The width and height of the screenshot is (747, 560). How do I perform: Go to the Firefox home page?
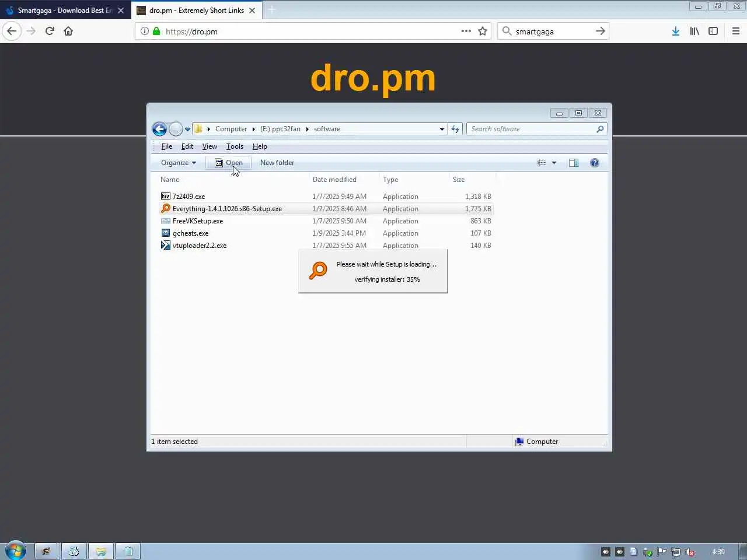click(68, 32)
